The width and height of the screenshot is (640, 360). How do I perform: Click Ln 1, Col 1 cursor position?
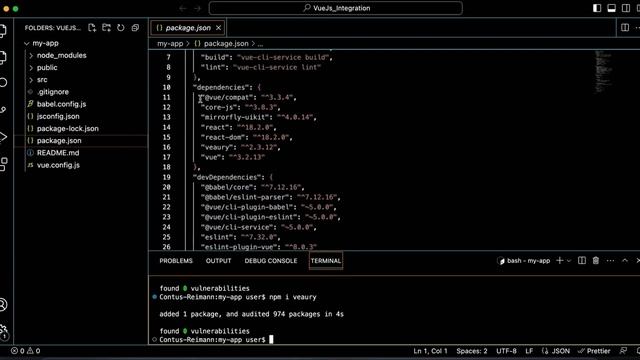tap(430, 351)
